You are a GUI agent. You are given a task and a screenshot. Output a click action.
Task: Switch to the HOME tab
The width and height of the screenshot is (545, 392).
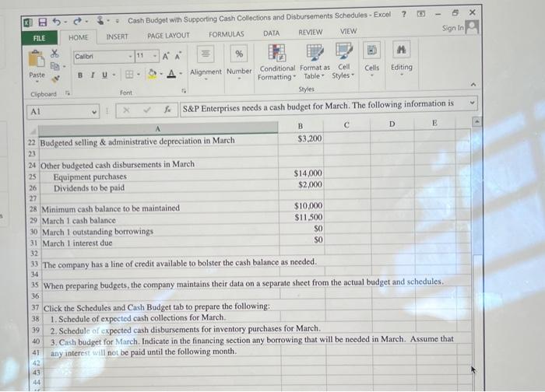78,37
